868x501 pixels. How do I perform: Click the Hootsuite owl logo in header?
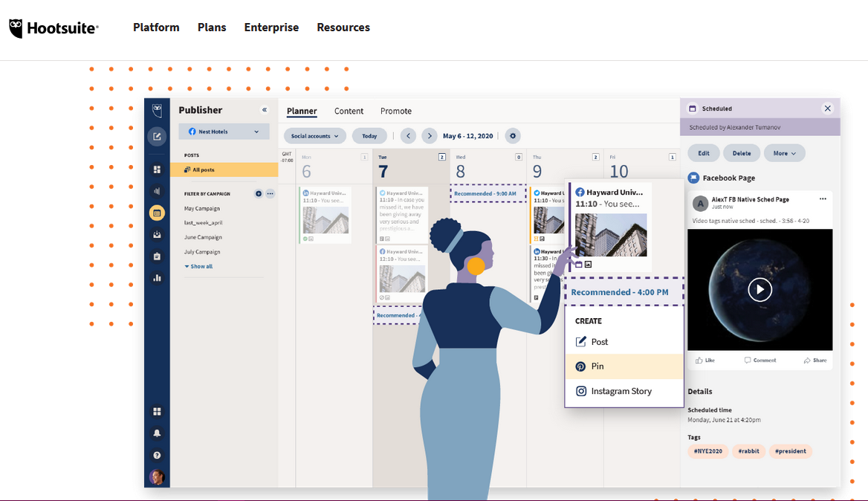(54, 28)
